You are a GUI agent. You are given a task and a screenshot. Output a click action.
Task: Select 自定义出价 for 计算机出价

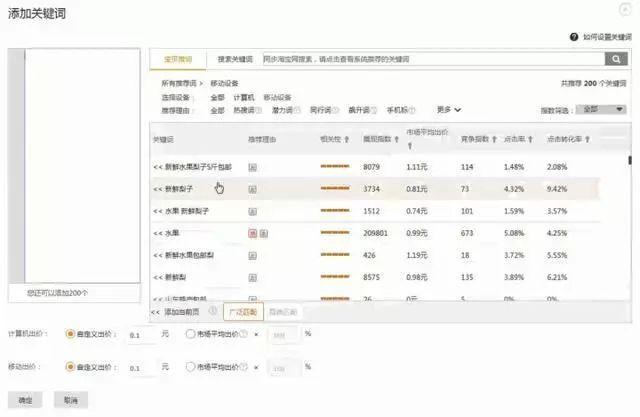click(x=70, y=334)
